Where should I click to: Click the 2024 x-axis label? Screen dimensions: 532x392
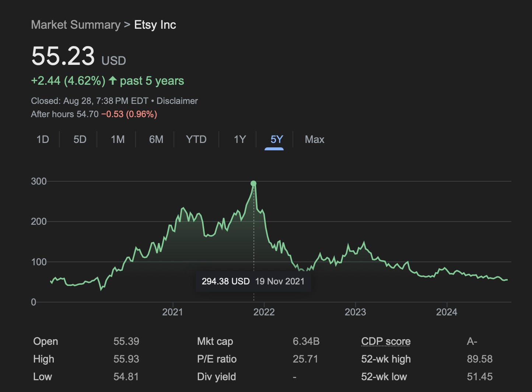pyautogui.click(x=447, y=312)
